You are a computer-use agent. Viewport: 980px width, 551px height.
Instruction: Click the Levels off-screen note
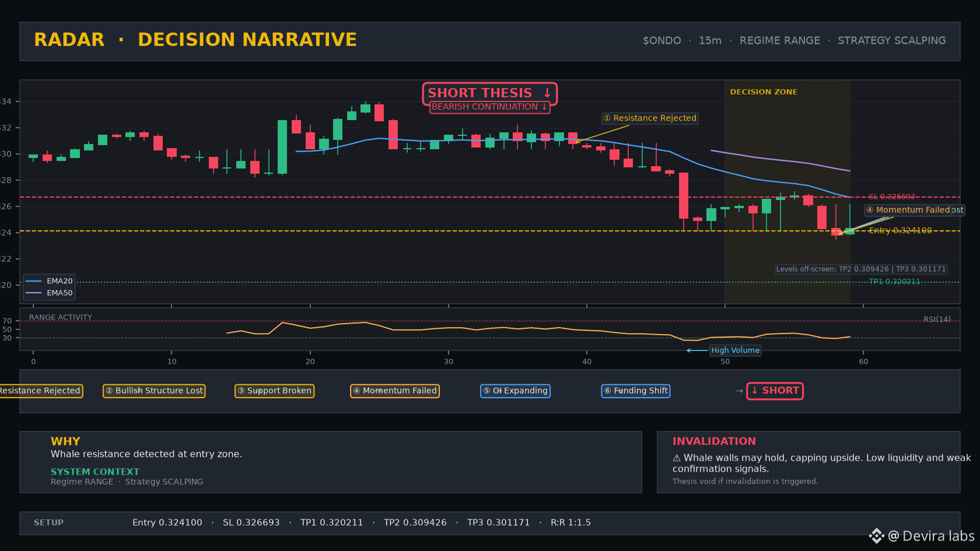pyautogui.click(x=861, y=269)
